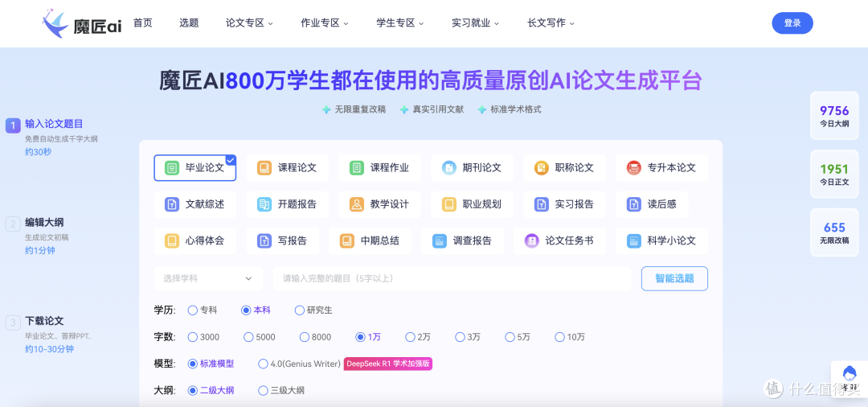Choose the 论文任务书 icon
Screen dimensions: 868x407
[x=533, y=240]
